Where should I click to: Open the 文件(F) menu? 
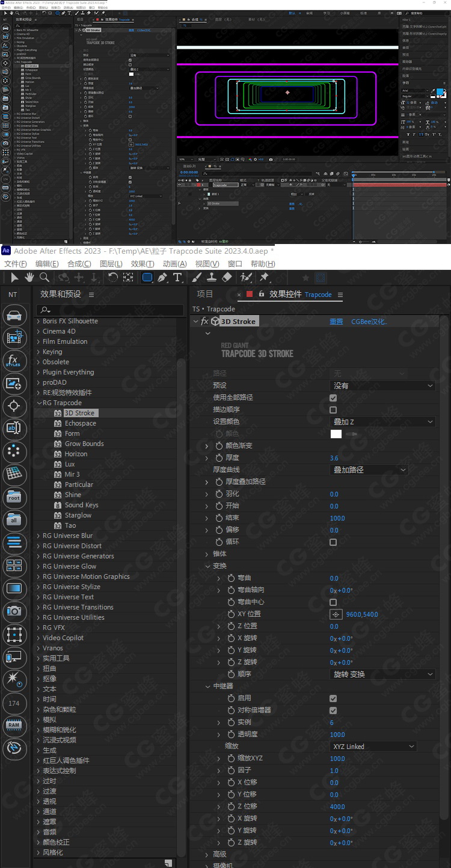coord(16,264)
